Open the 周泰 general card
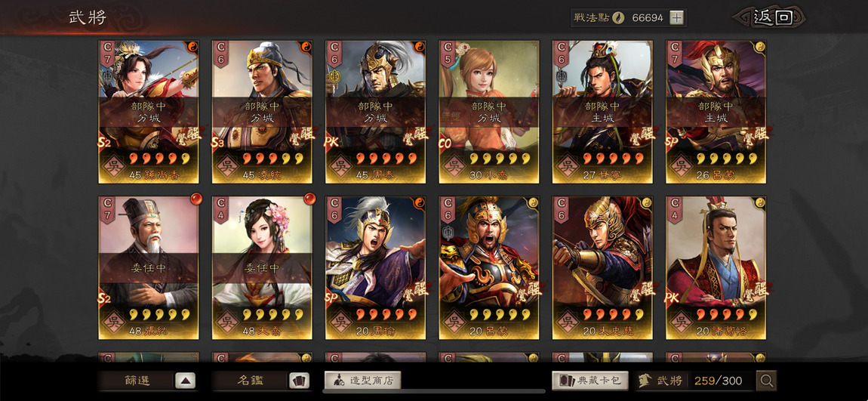The width and height of the screenshot is (868, 401). (x=375, y=111)
